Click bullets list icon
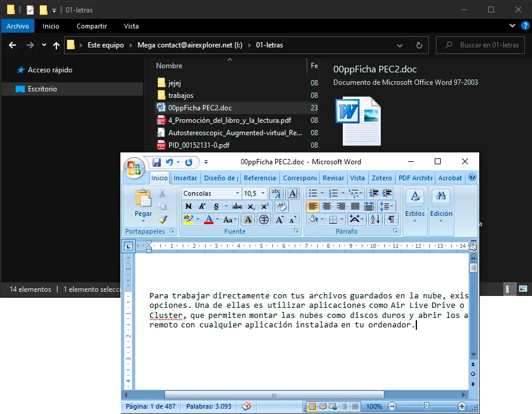 313,193
